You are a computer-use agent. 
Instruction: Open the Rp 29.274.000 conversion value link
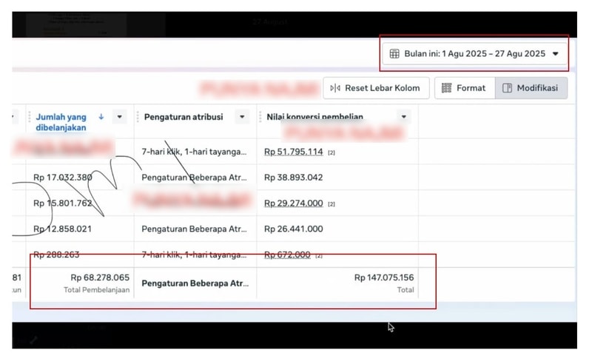293,203
